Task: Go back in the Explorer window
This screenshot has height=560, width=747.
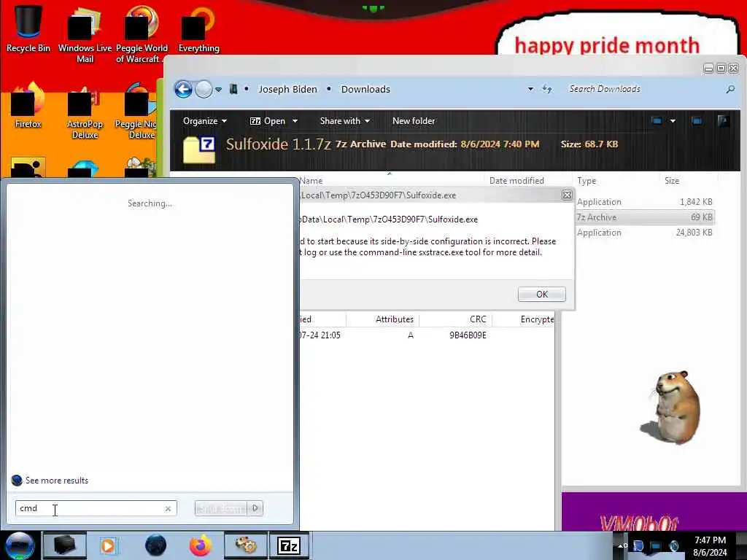Action: (x=183, y=89)
